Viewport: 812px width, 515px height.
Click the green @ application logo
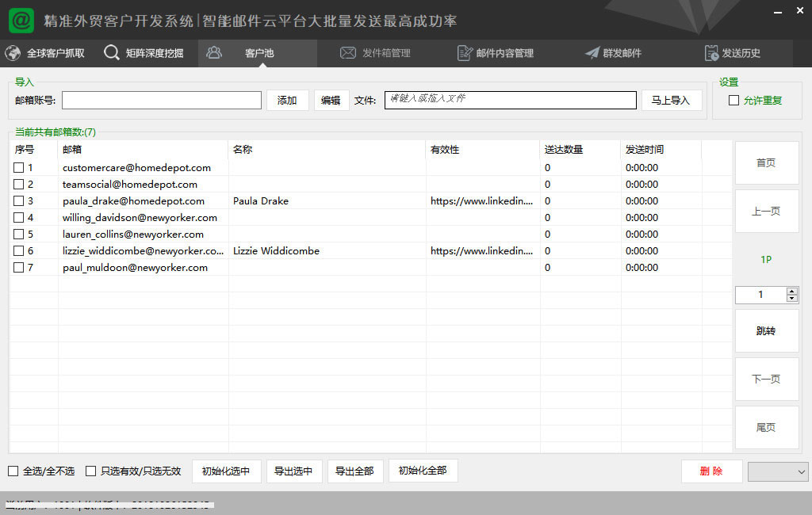[21, 21]
